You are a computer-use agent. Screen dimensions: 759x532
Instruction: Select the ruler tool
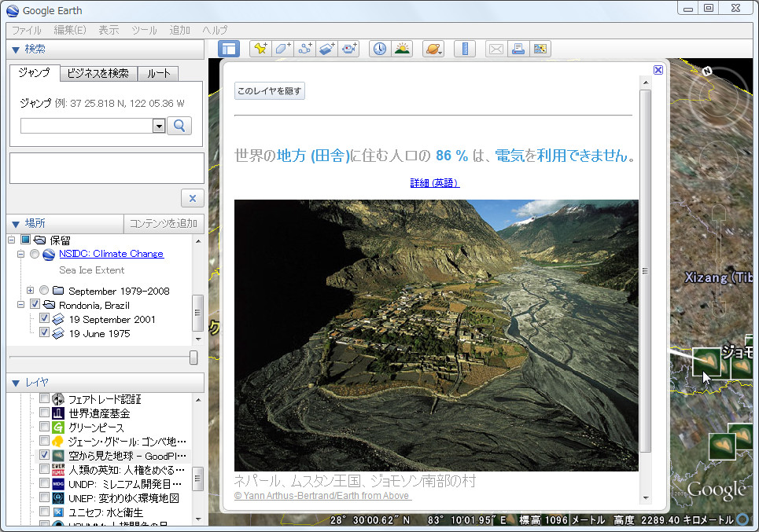[x=465, y=49]
